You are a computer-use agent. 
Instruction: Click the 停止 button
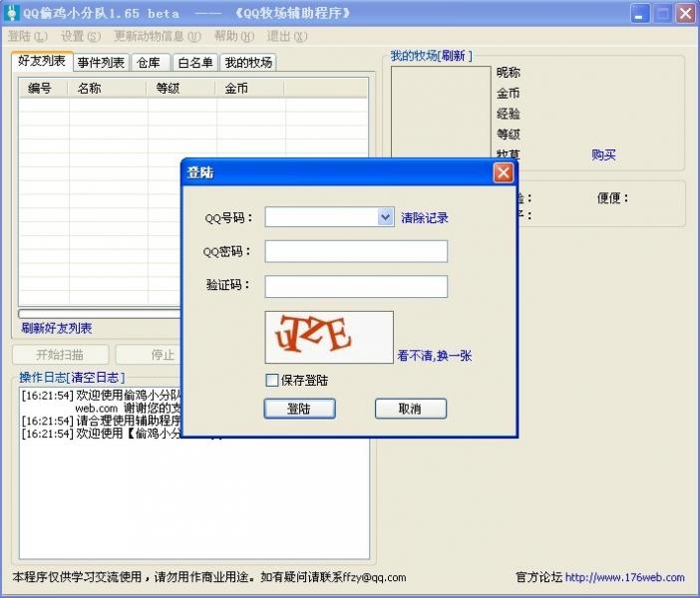[150, 355]
